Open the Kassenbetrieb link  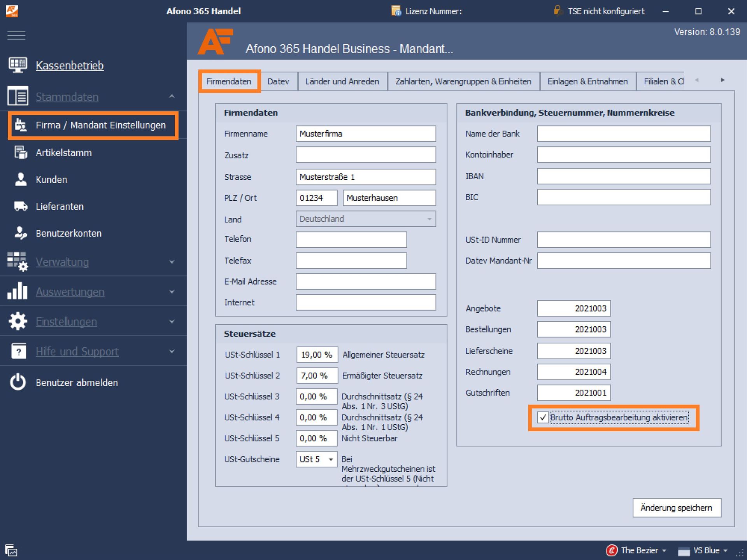click(x=70, y=65)
